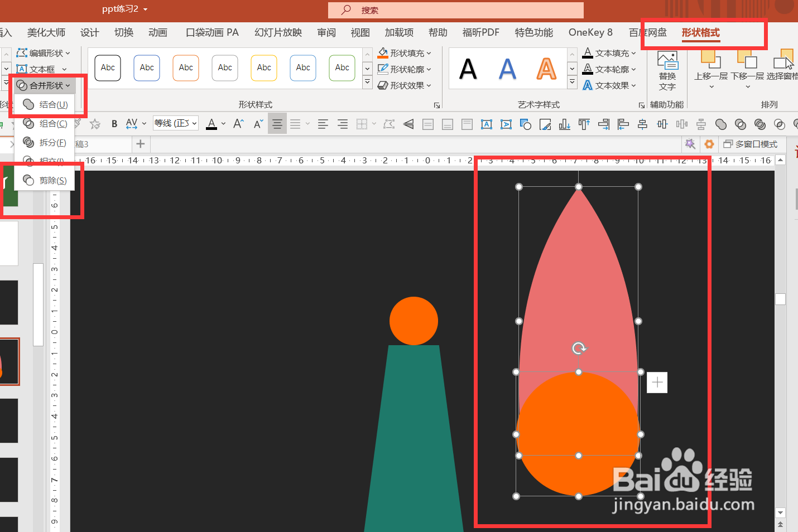Click the orange gear settings icon

[x=709, y=144]
